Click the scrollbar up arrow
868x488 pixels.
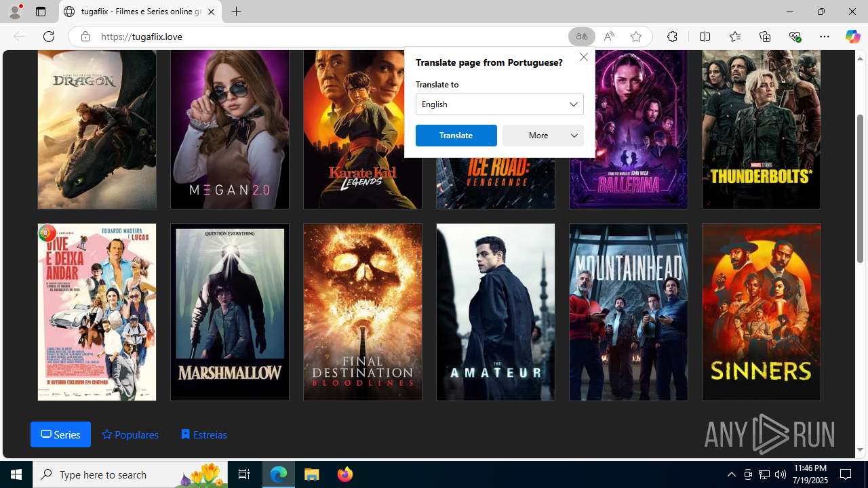tap(860, 58)
